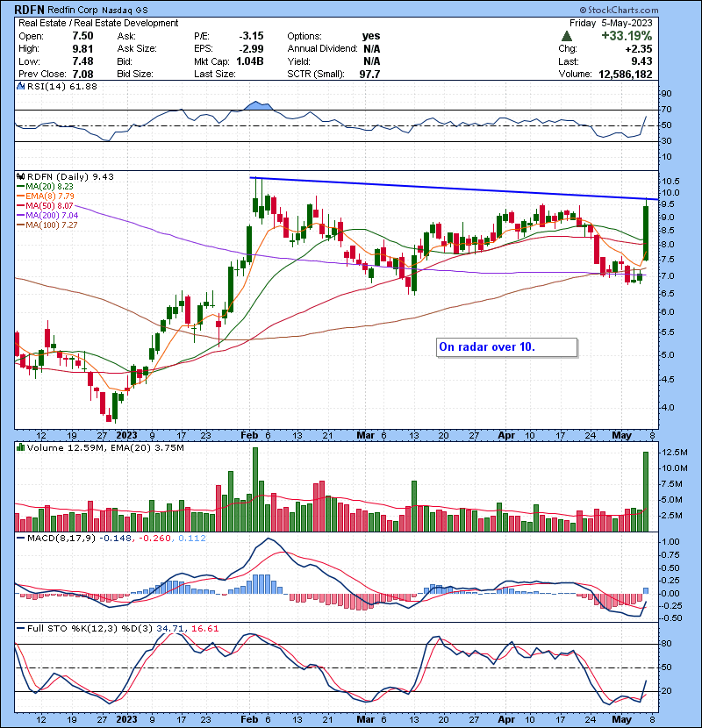Viewport: 702px width, 728px height.
Task: Click the Options value yes
Action: click(x=371, y=36)
